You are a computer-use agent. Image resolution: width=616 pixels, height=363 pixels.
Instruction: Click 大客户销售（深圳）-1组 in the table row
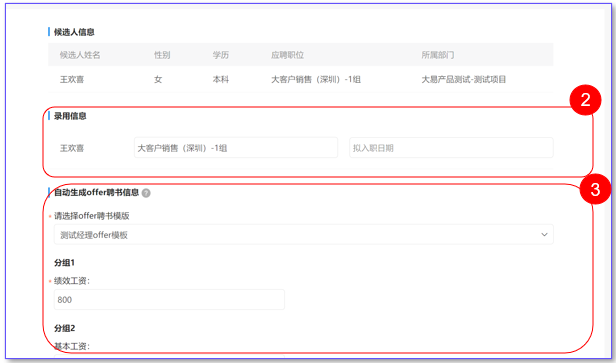click(316, 79)
